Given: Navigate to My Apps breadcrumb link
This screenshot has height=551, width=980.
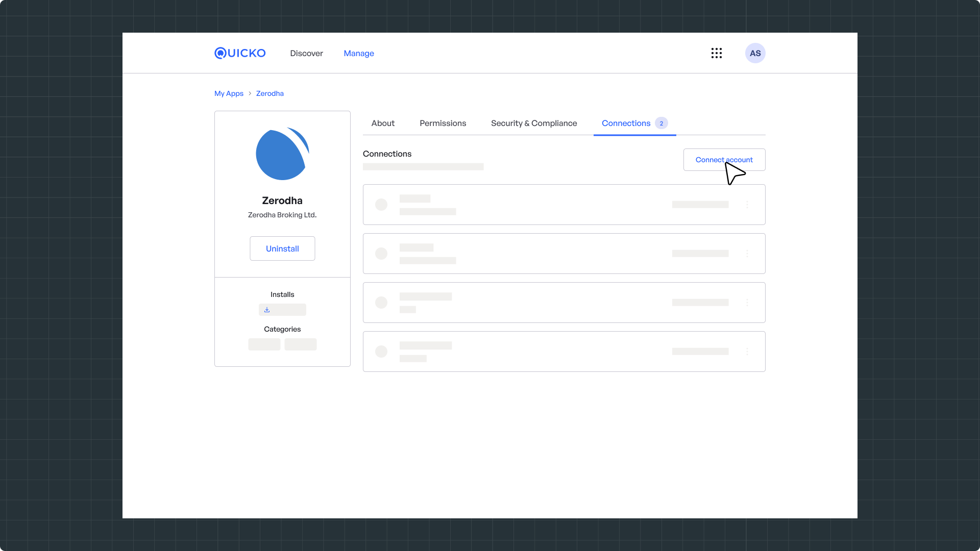Looking at the screenshot, I should pyautogui.click(x=229, y=93).
